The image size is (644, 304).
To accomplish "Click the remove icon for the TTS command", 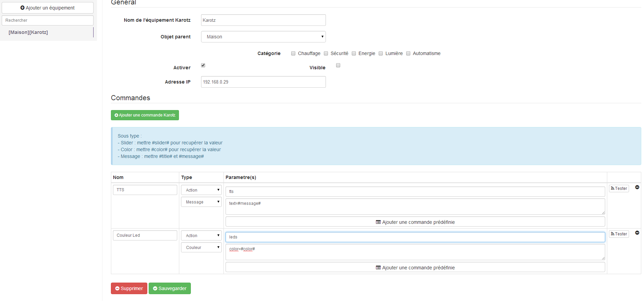I will (637, 187).
